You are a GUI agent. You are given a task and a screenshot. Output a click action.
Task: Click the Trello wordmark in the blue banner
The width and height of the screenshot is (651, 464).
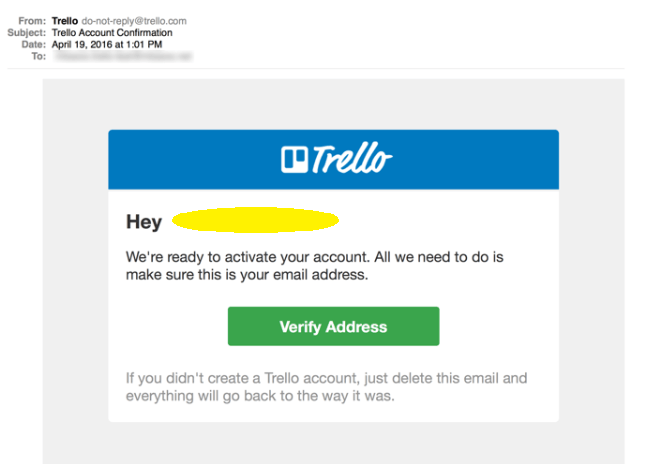352,158
